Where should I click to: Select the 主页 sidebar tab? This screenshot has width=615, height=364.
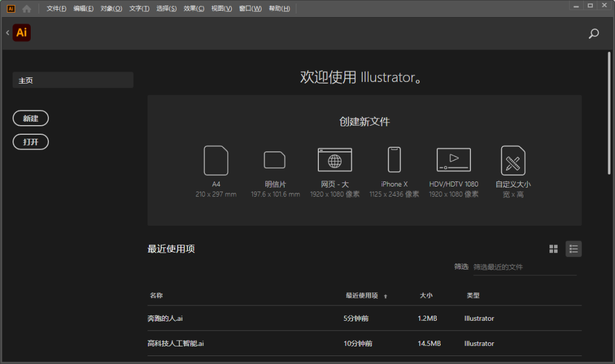point(73,80)
